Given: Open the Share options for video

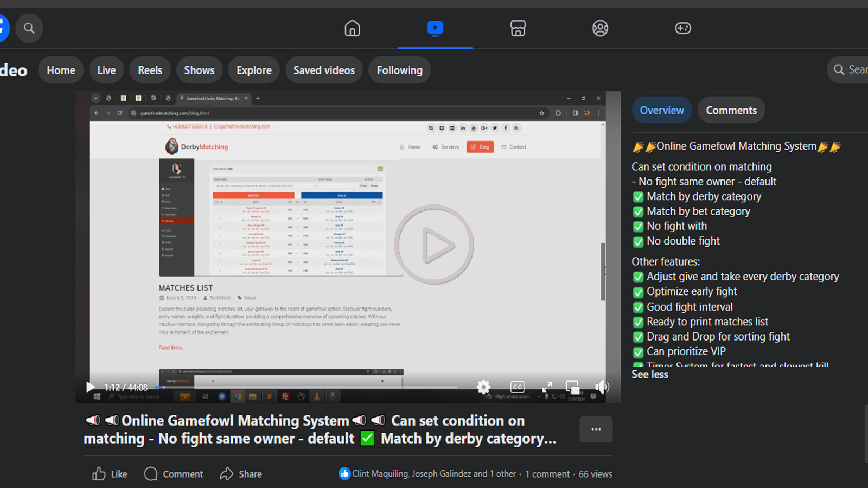Looking at the screenshot, I should (x=241, y=474).
